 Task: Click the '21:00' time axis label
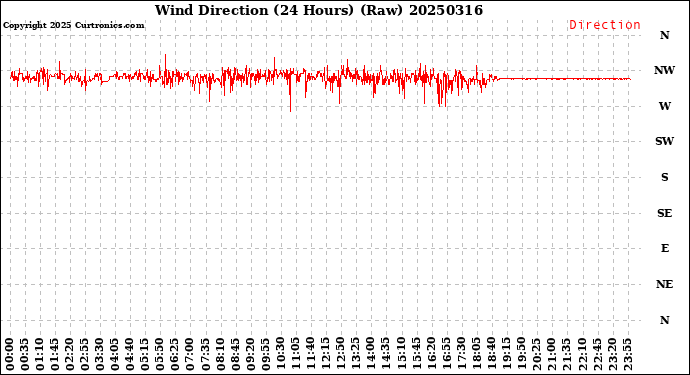(x=551, y=355)
